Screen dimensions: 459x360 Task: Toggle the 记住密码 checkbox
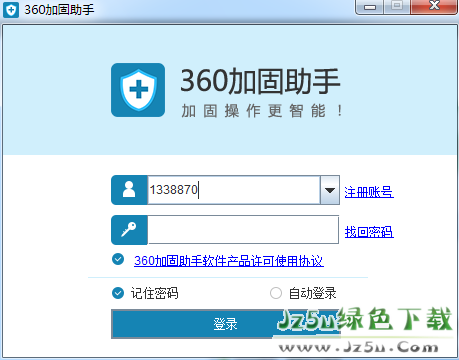click(x=118, y=293)
